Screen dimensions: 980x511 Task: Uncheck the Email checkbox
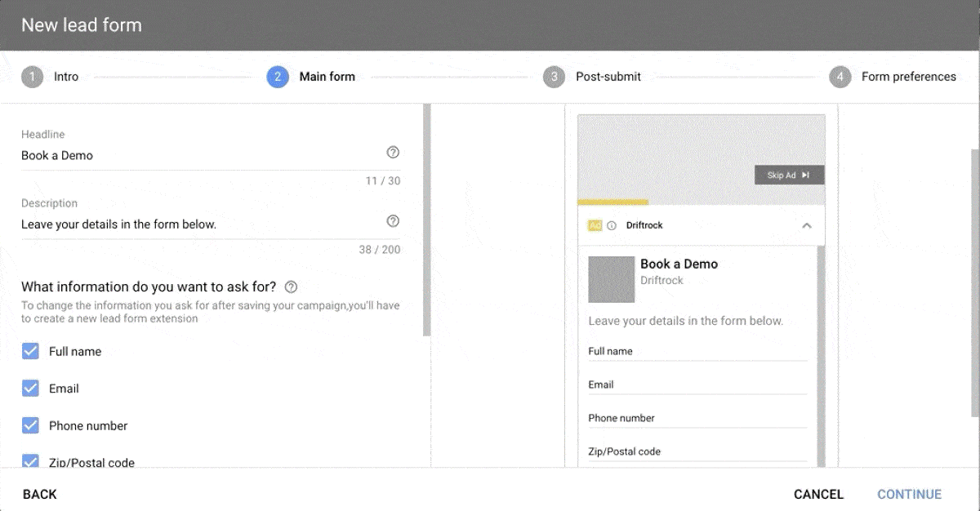30,389
